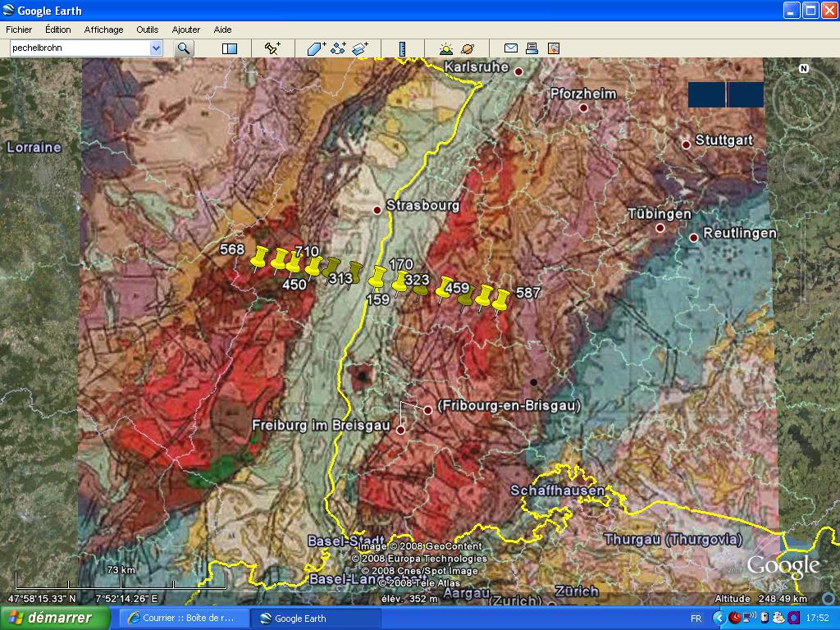Image resolution: width=840 pixels, height=630 pixels.
Task: Open the Add Polygon tool
Action: click(315, 48)
